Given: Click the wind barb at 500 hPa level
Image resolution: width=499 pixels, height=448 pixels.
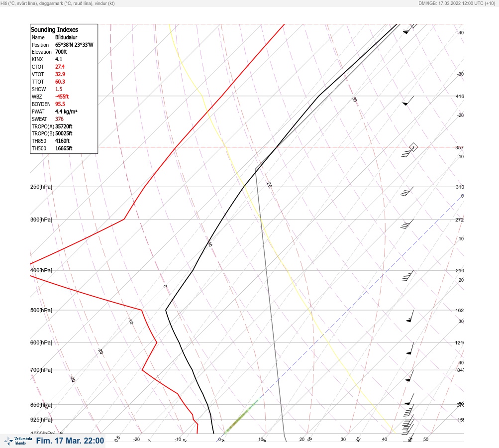Looking at the screenshot, I should click(x=410, y=316).
